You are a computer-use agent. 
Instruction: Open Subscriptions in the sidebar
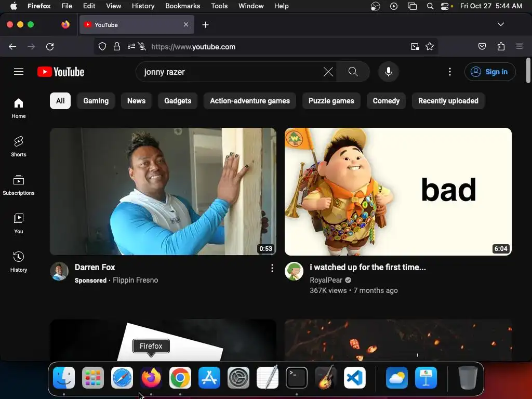19,185
